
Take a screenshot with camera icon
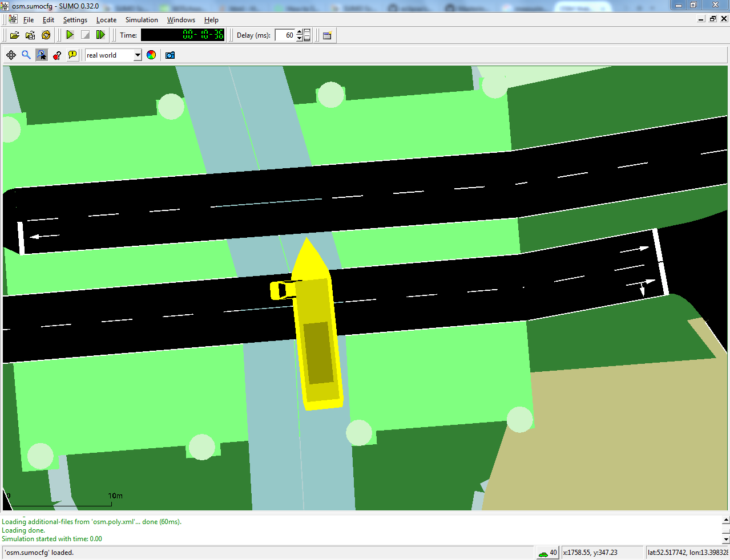(170, 55)
